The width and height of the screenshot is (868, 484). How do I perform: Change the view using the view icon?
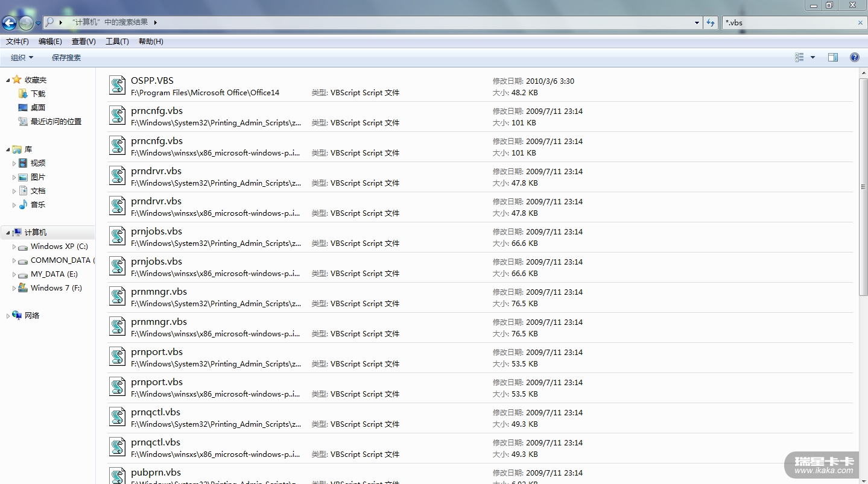pyautogui.click(x=800, y=57)
